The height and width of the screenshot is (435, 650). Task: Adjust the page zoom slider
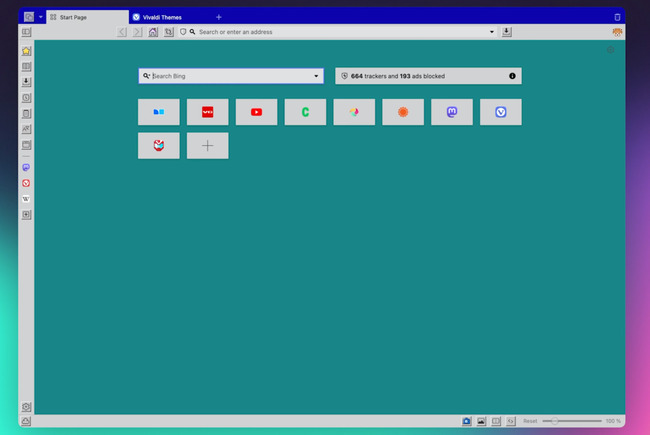coord(572,421)
